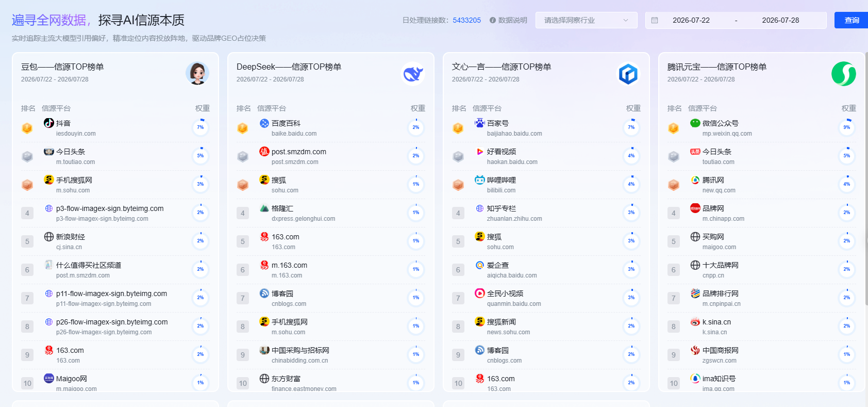Click the zhuanlan.zhihu.com domain text

[514, 219]
